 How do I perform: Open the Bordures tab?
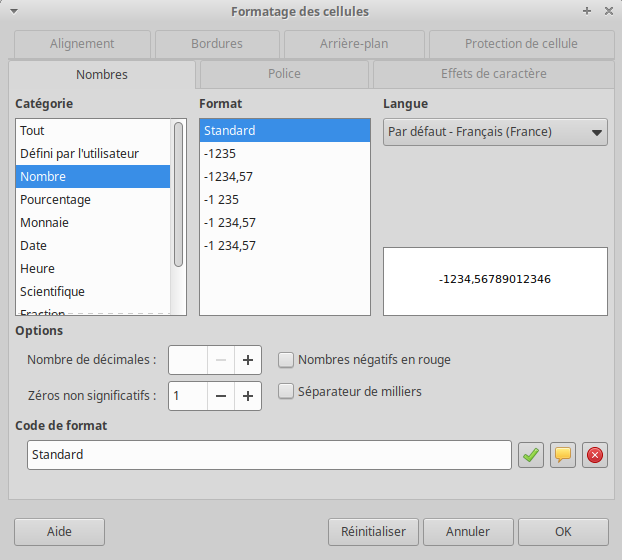pos(217,44)
